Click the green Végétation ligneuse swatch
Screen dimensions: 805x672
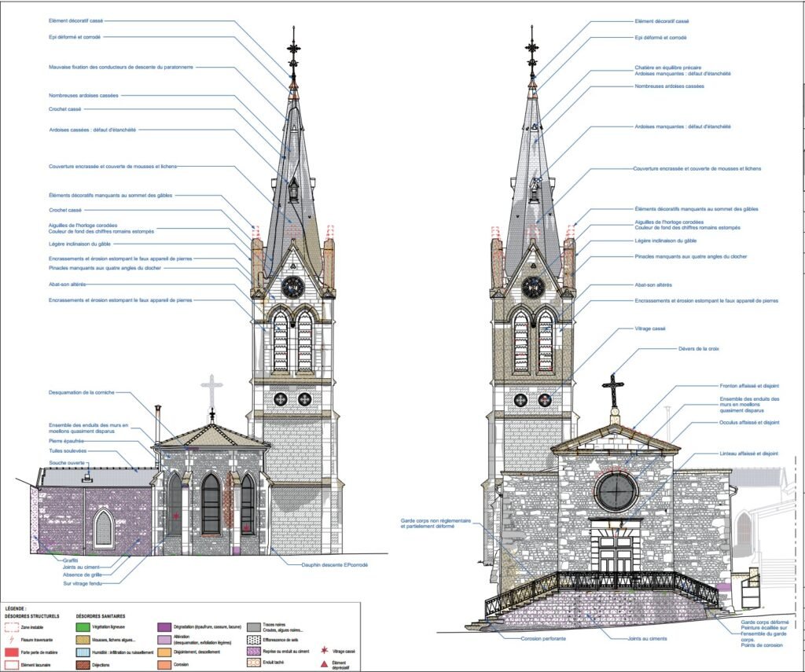coord(82,627)
